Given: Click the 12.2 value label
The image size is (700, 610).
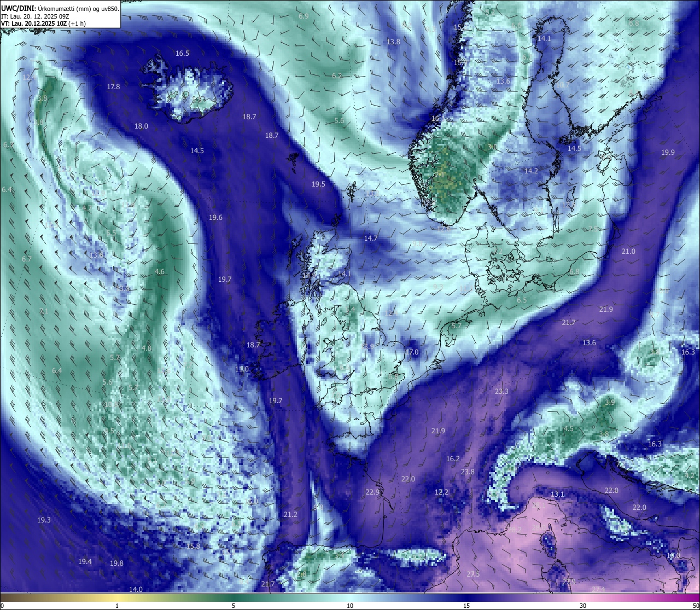Looking at the screenshot, I should 441,492.
